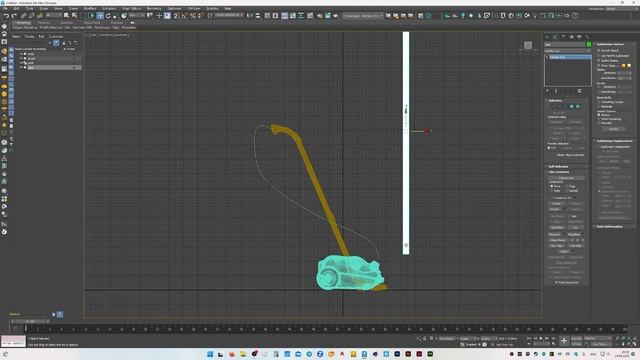This screenshot has width=640, height=360.
Task: Open the Modifier List dropdown
Action: tap(567, 51)
